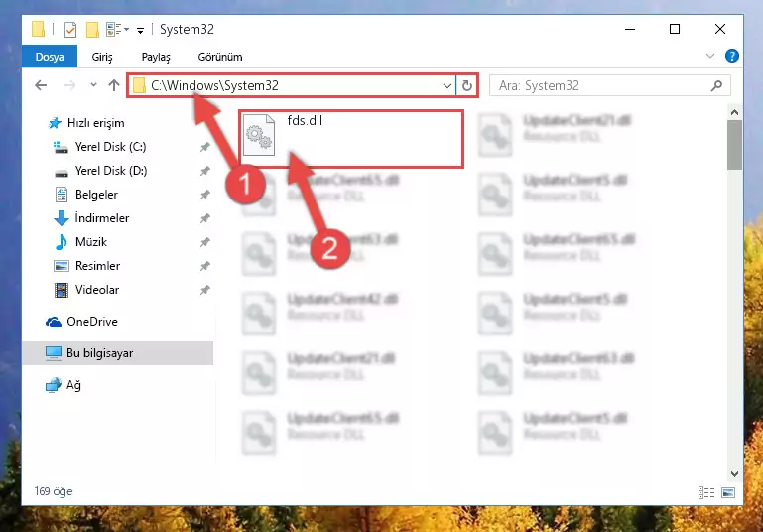Go forward with the right arrow
Image resolution: width=763 pixels, height=532 pixels.
(x=70, y=85)
